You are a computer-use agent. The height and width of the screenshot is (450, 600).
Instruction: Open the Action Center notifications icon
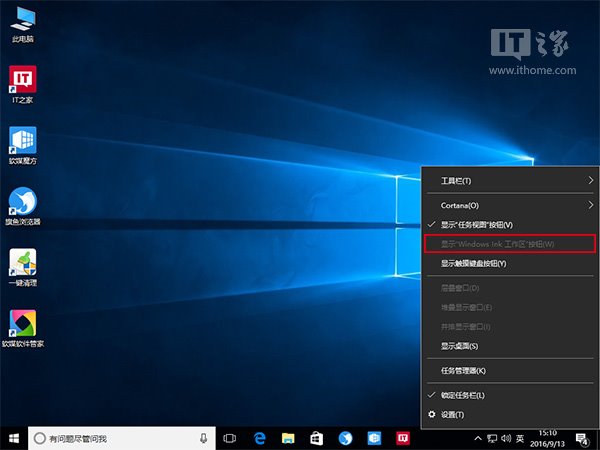[582, 439]
